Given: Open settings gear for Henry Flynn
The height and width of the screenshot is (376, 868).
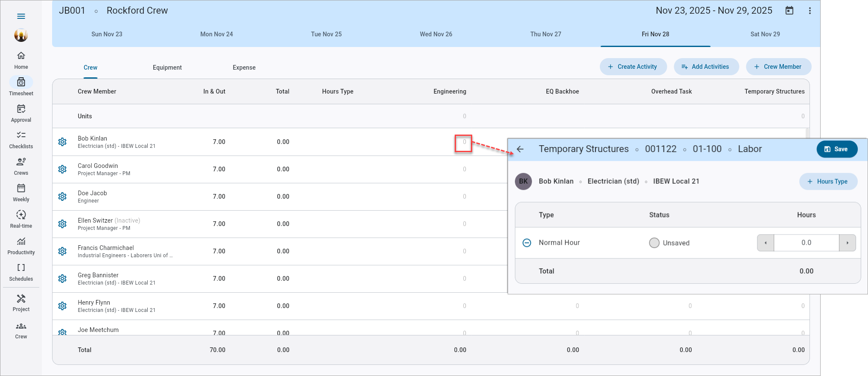Looking at the screenshot, I should coord(62,306).
